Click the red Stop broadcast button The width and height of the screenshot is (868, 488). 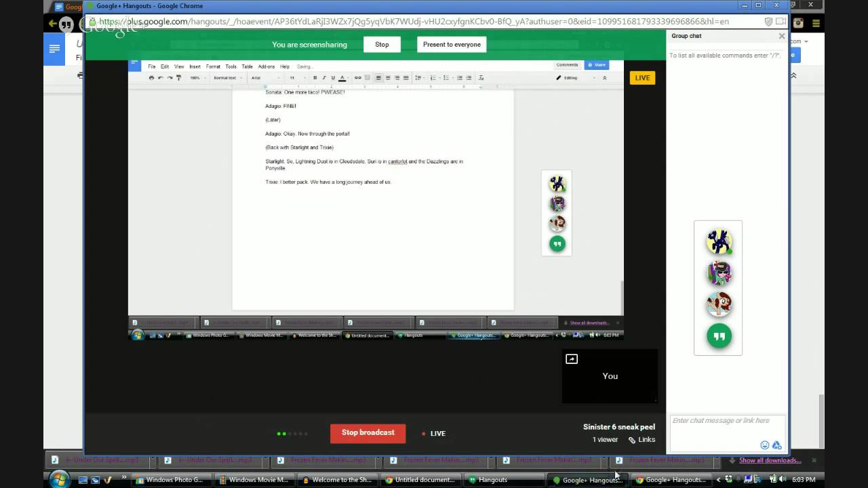click(368, 433)
